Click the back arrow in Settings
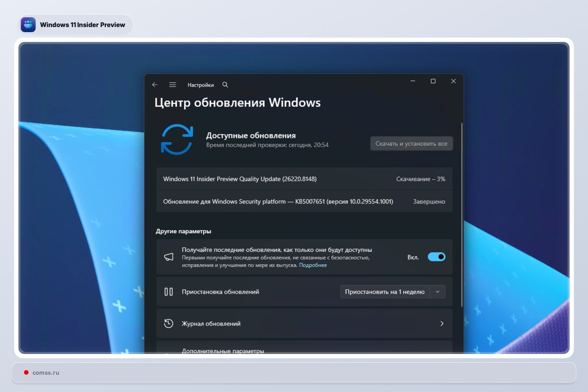This screenshot has height=392, width=588. [x=155, y=85]
